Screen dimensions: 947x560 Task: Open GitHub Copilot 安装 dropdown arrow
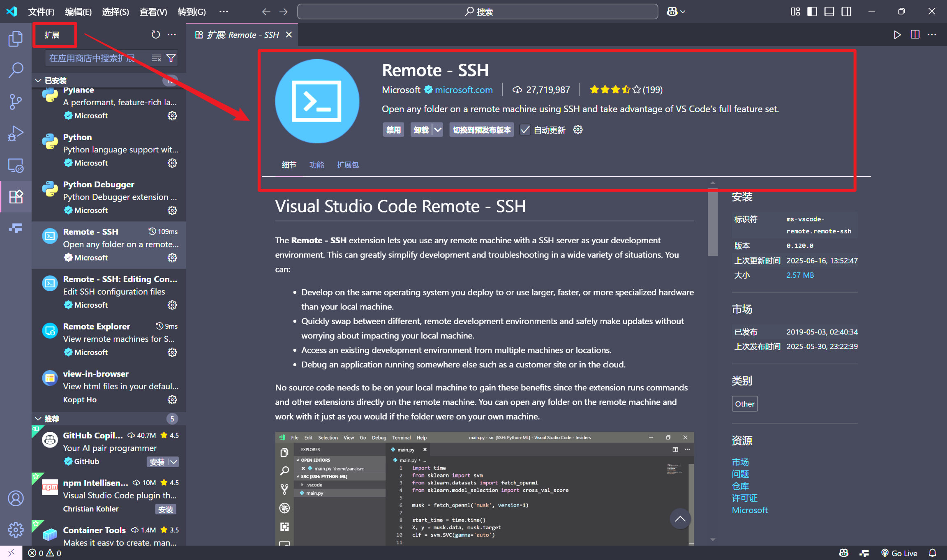174,462
